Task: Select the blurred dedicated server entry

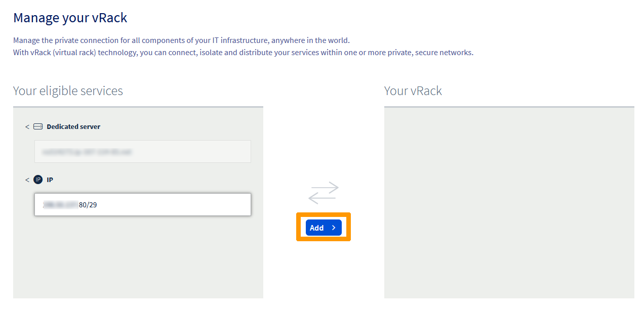Action: point(142,151)
